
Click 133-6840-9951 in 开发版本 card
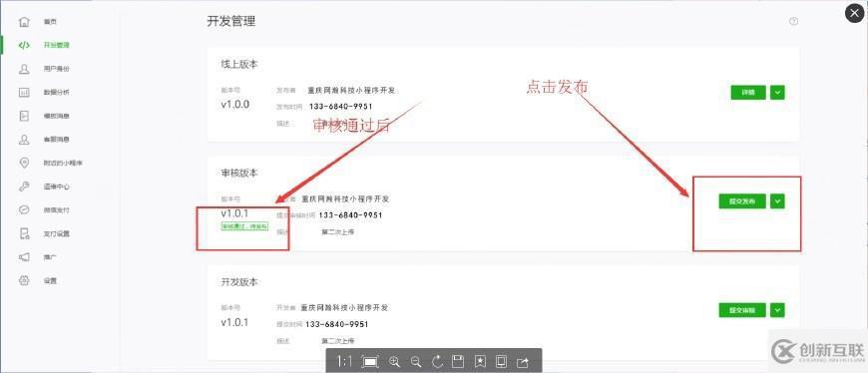336,324
